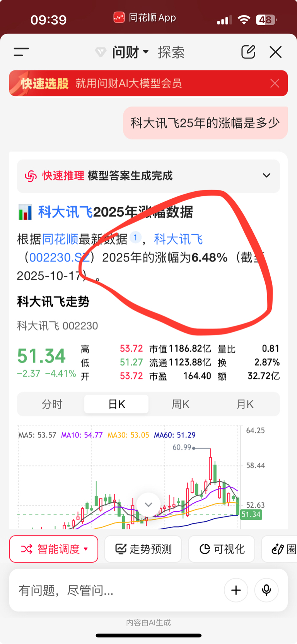Open the hamburger menu icon
297x644 pixels.
21,52
